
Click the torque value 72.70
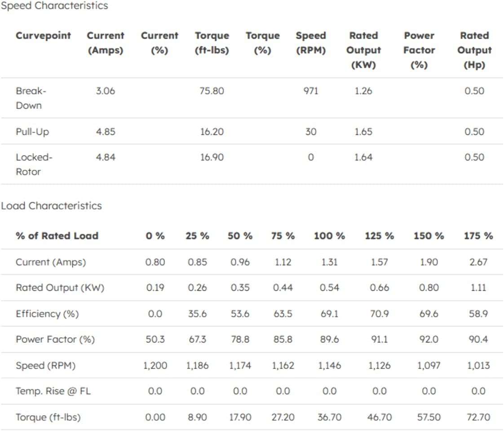coord(478,417)
